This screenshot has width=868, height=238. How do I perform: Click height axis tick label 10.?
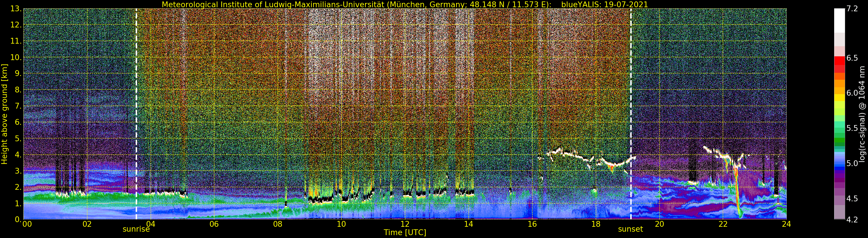(16, 57)
